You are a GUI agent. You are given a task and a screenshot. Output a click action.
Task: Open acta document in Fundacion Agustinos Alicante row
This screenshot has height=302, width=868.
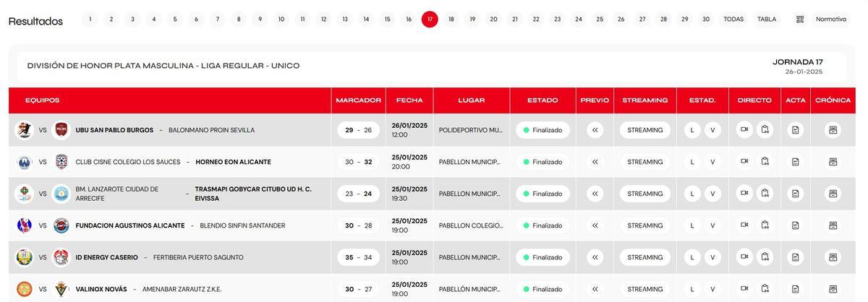click(796, 225)
